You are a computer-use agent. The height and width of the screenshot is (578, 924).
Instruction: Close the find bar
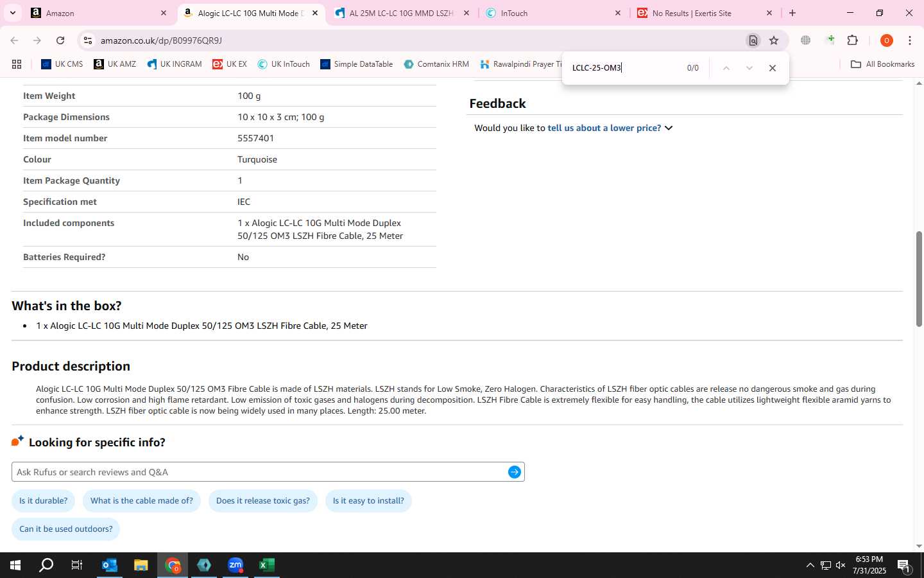click(772, 67)
